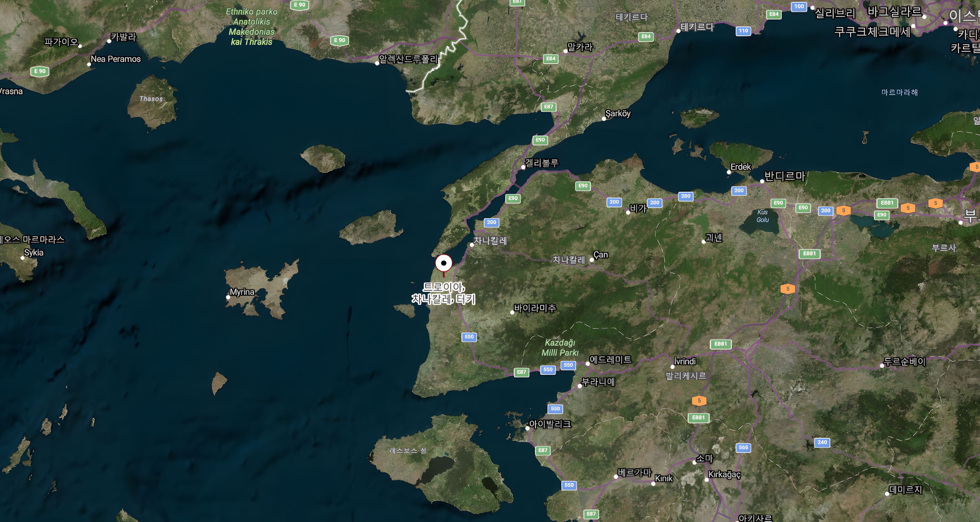Viewport: 980px width, 522px height.
Task: Select the Myrina city label
Action: coord(242,292)
